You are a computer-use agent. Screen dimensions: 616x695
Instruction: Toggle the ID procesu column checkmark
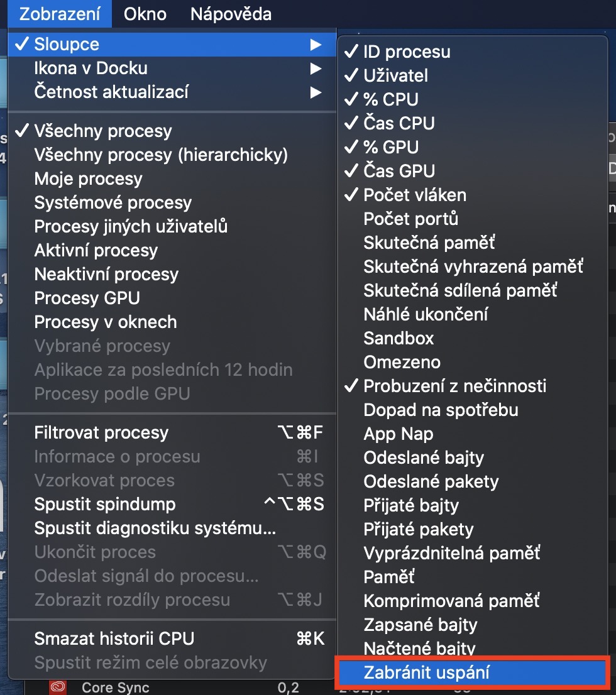[406, 52]
